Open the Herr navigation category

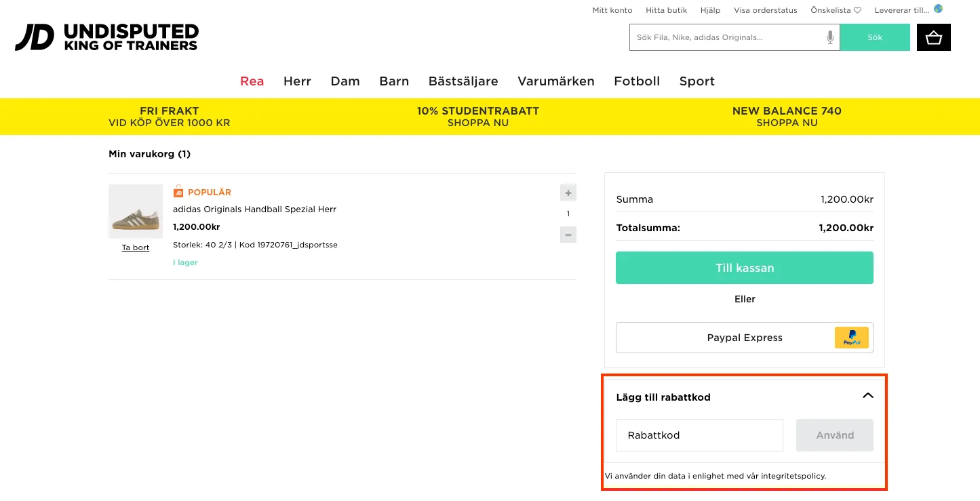[x=297, y=81]
